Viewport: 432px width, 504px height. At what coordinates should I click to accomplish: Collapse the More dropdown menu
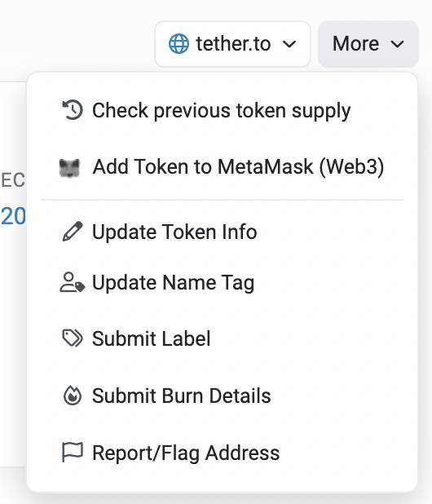point(368,44)
